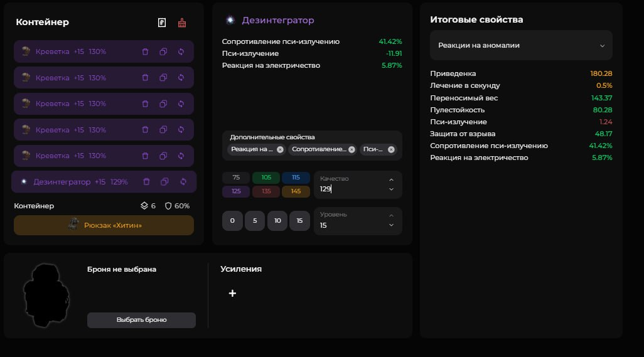Screen dimensions: 644x357
Task: Click the ruble price icon in the Контейнер header
Action: pyautogui.click(x=162, y=23)
